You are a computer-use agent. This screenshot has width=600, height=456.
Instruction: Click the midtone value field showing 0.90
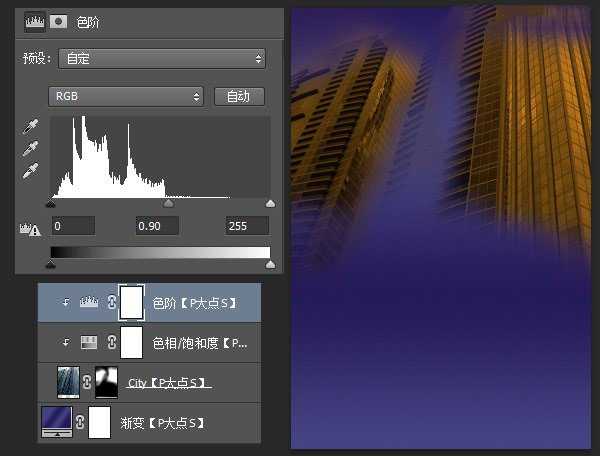pyautogui.click(x=157, y=226)
